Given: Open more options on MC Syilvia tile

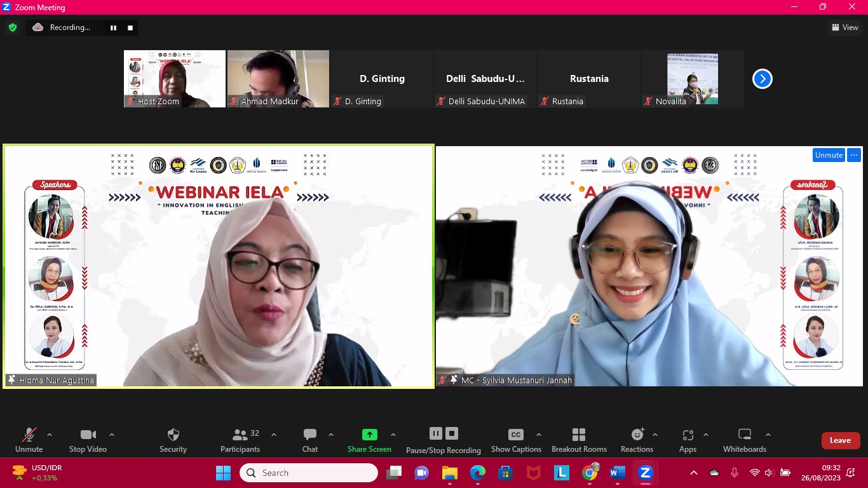Looking at the screenshot, I should point(854,155).
